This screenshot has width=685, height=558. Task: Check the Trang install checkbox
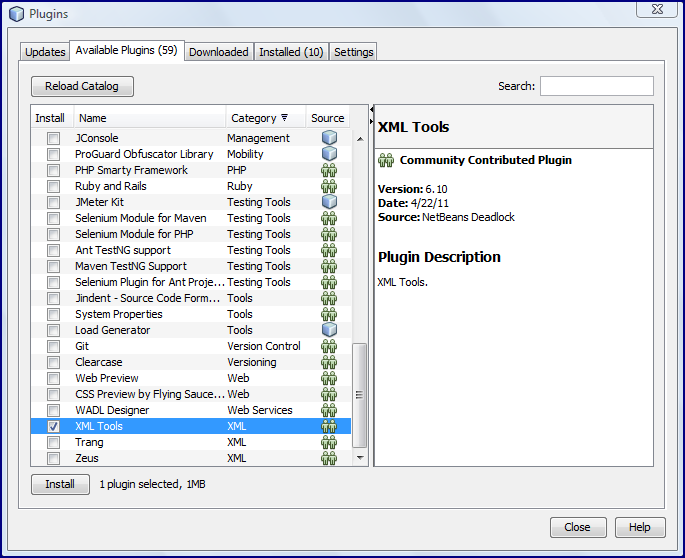pyautogui.click(x=53, y=443)
